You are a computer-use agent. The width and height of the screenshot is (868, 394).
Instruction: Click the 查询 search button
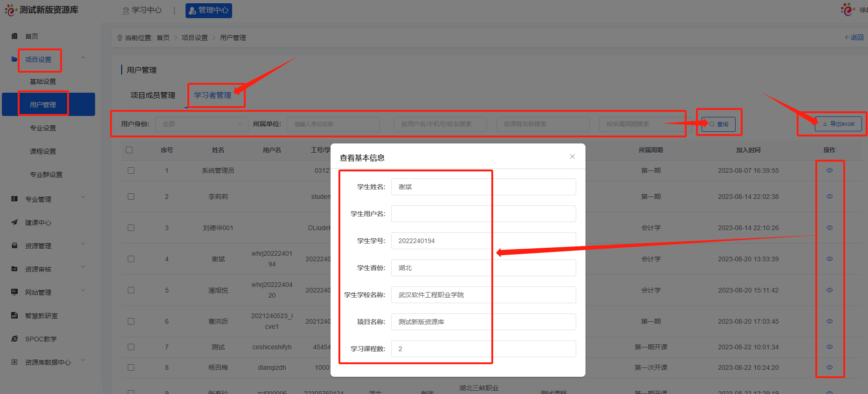point(718,124)
